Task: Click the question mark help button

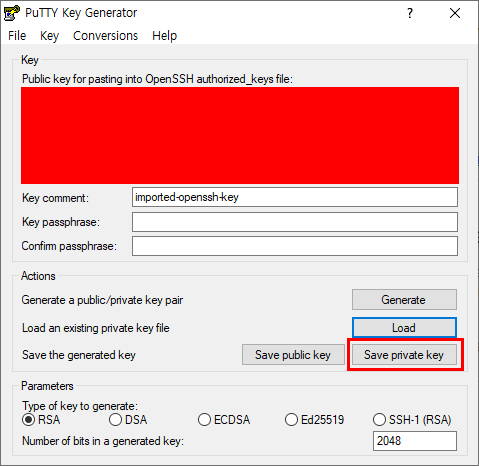Action: click(410, 13)
